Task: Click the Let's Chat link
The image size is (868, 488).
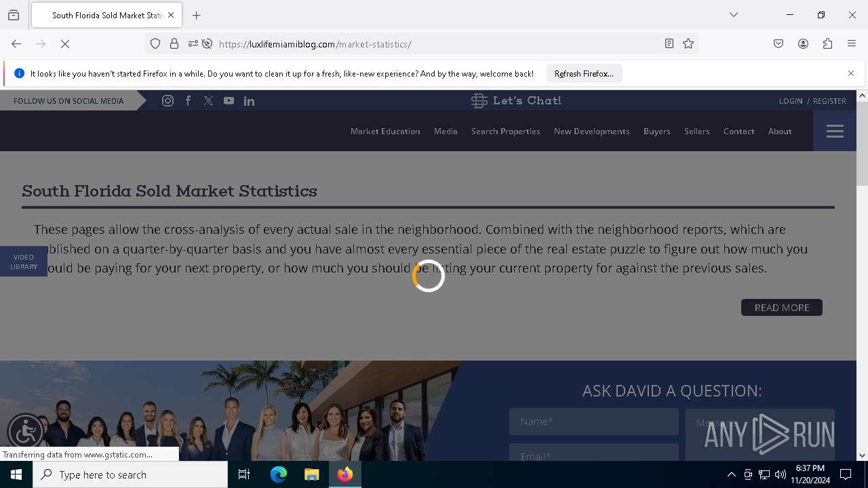Action: coord(516,100)
